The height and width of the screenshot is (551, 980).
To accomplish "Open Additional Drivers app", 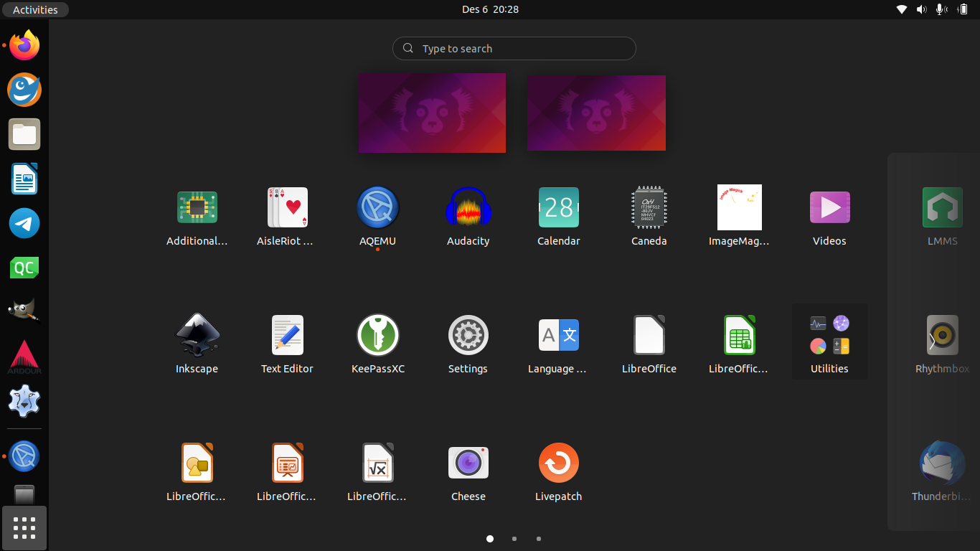I will click(197, 217).
